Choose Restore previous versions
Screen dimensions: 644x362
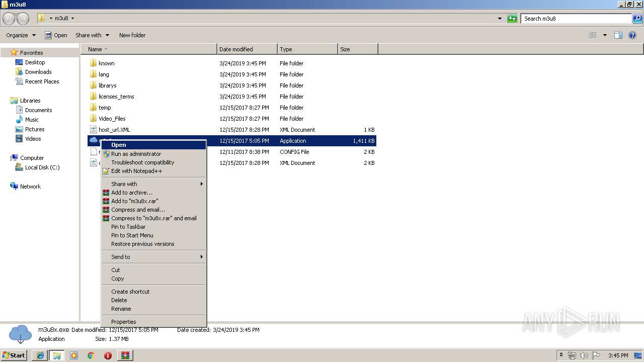click(154, 244)
